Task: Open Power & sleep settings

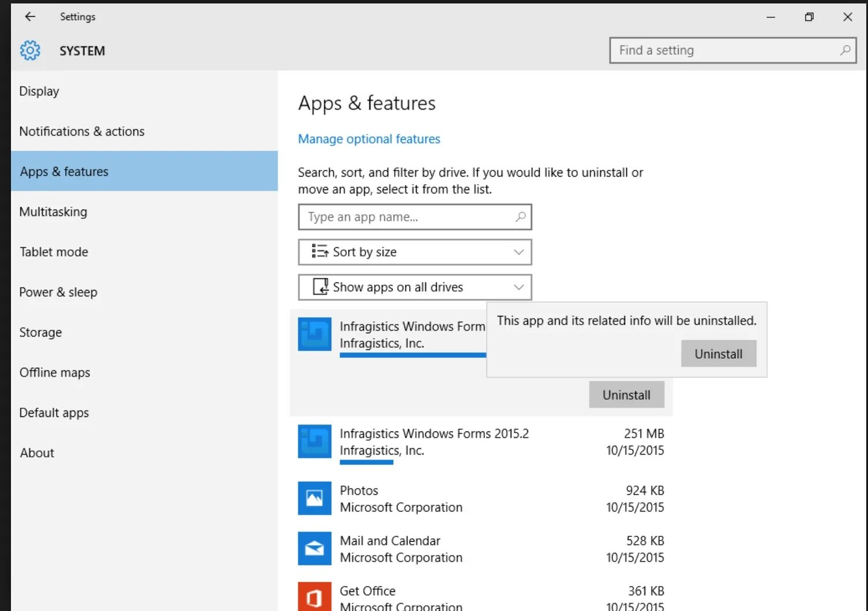Action: 144,292
